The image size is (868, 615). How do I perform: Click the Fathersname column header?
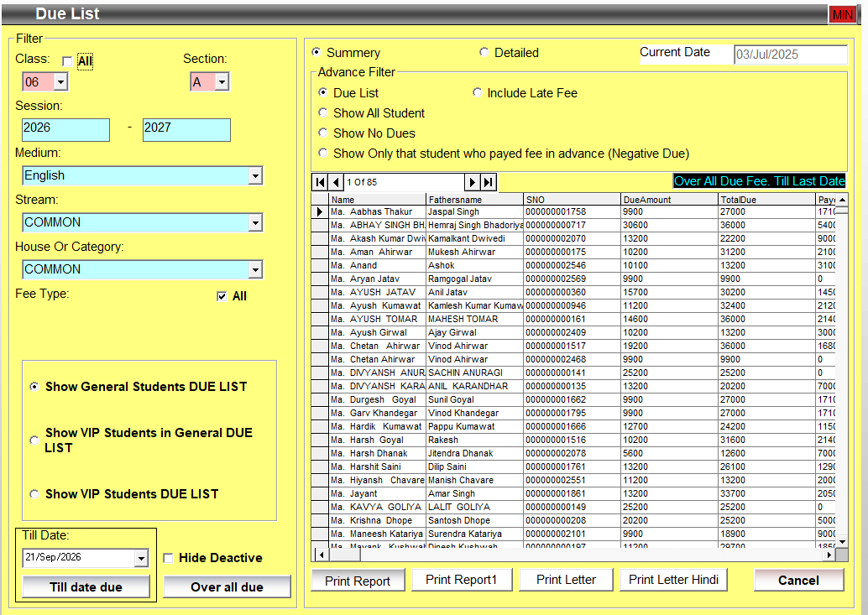point(474,199)
